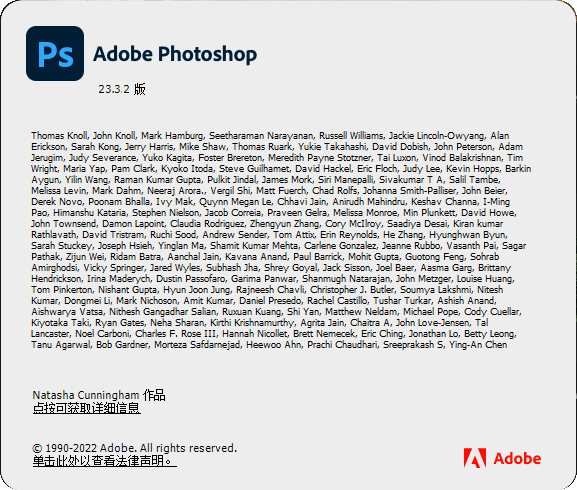The image size is (577, 490).
Task: Click Ying-An Chen at the end of the credits
Action: (x=478, y=345)
